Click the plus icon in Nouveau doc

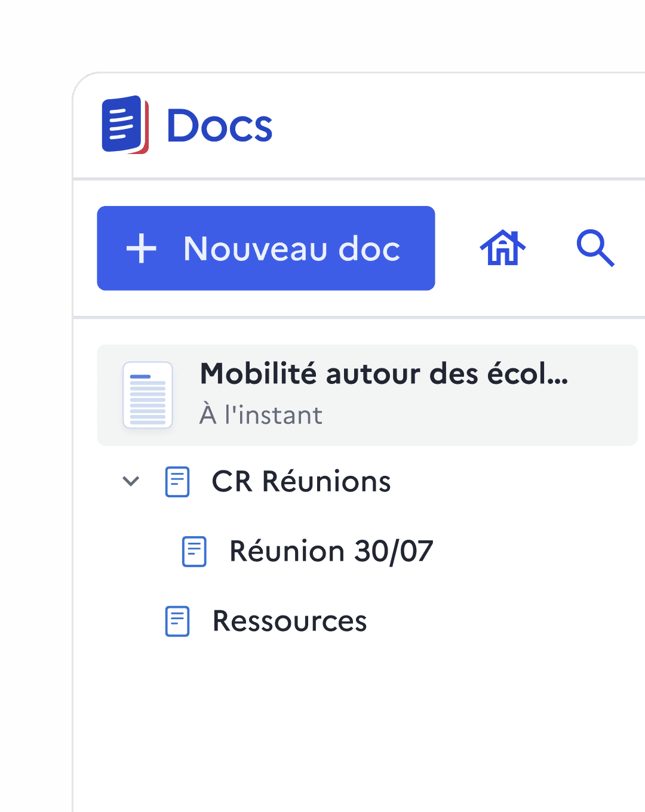142,248
